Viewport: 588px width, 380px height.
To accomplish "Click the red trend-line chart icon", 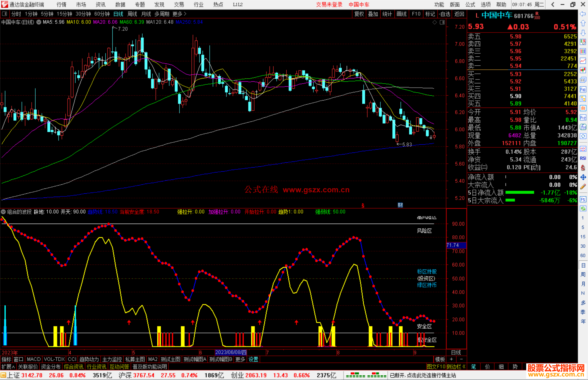I will [583, 61].
